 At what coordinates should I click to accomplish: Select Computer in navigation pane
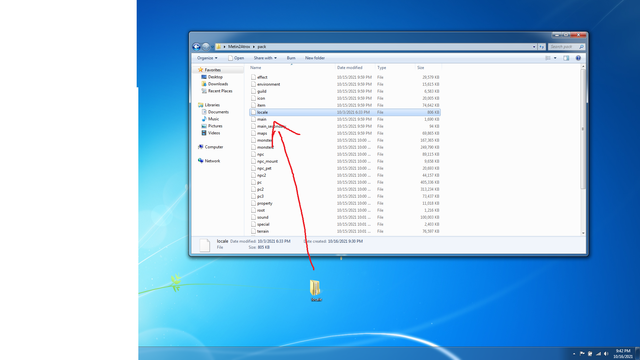pos(210,147)
